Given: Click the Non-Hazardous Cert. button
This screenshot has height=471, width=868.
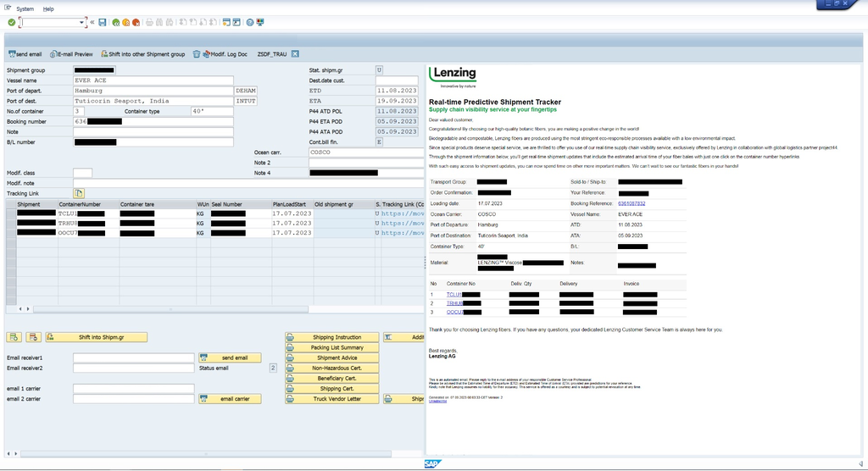Looking at the screenshot, I should tap(332, 368).
